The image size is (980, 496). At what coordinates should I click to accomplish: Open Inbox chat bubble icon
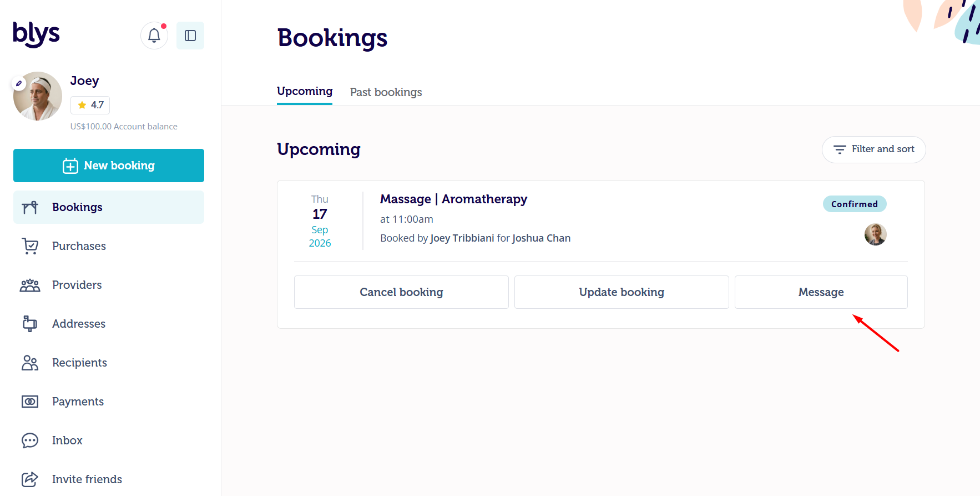(x=30, y=440)
